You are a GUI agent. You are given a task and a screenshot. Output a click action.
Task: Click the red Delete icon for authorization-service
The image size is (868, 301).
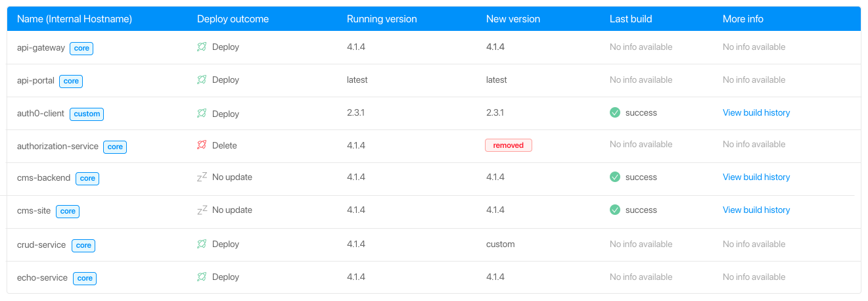(x=202, y=145)
